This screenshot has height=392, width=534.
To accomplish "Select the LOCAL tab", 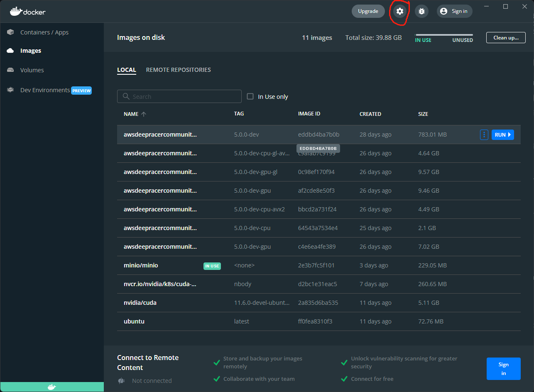I will (x=127, y=70).
